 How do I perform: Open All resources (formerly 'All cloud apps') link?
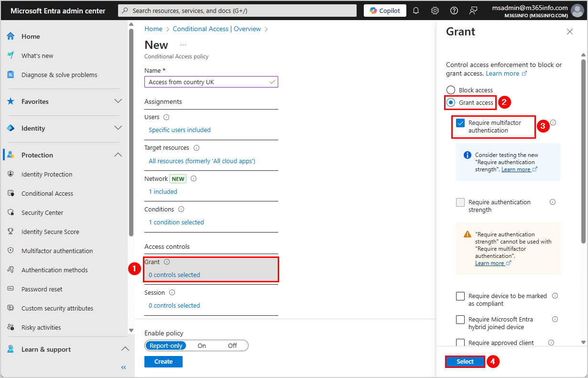202,161
